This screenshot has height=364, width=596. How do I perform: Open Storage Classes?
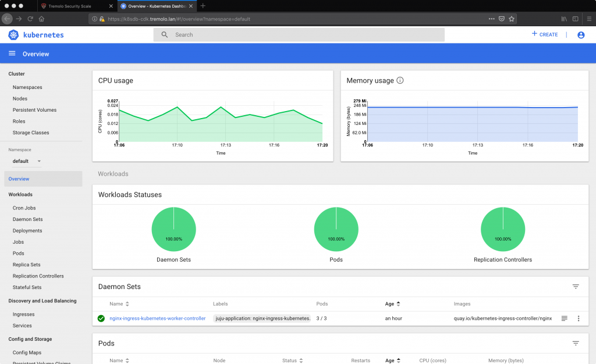click(x=31, y=133)
